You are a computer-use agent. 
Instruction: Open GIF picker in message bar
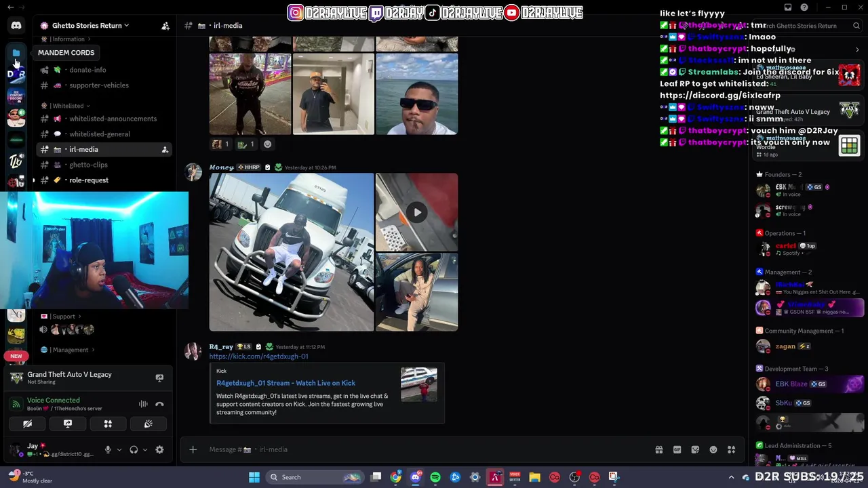click(x=677, y=449)
